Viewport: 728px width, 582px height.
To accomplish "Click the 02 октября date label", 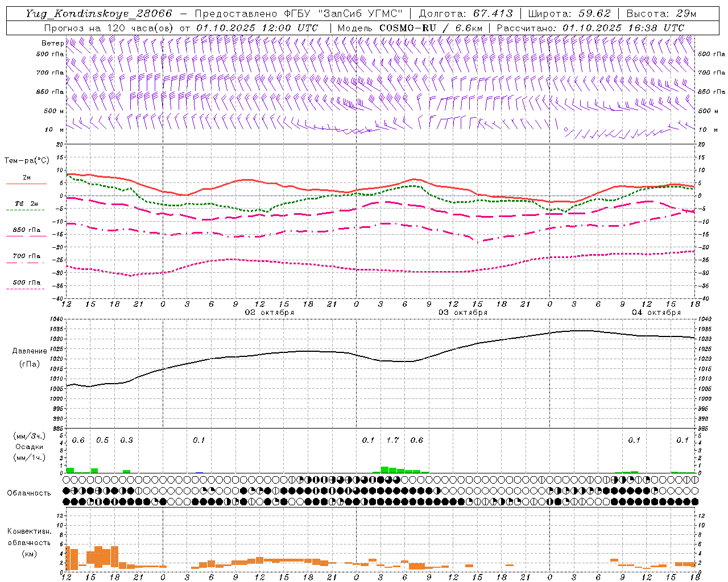I will click(x=270, y=313).
